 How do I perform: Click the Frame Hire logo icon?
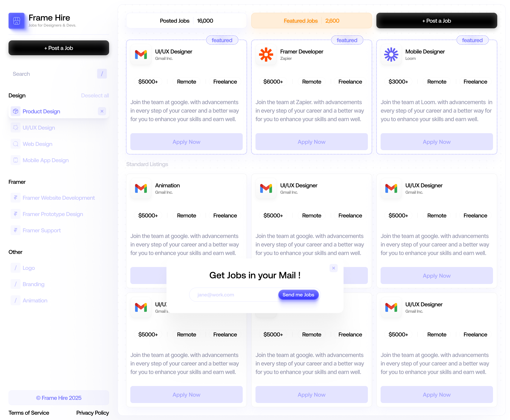click(x=16, y=21)
